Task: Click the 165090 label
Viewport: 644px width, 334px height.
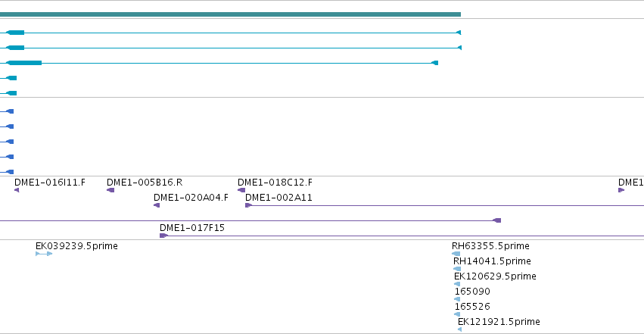Action: [472, 292]
